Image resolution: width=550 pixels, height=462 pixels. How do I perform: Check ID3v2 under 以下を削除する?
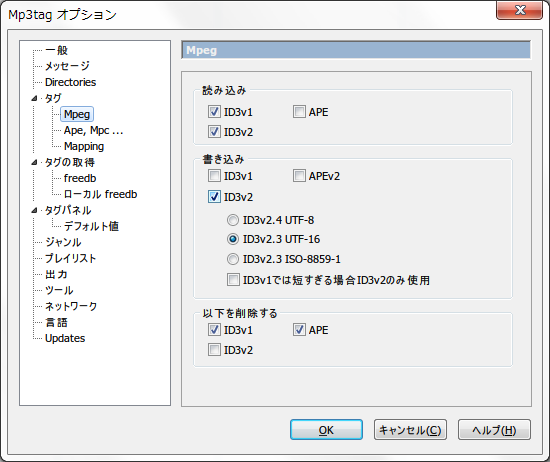point(214,350)
